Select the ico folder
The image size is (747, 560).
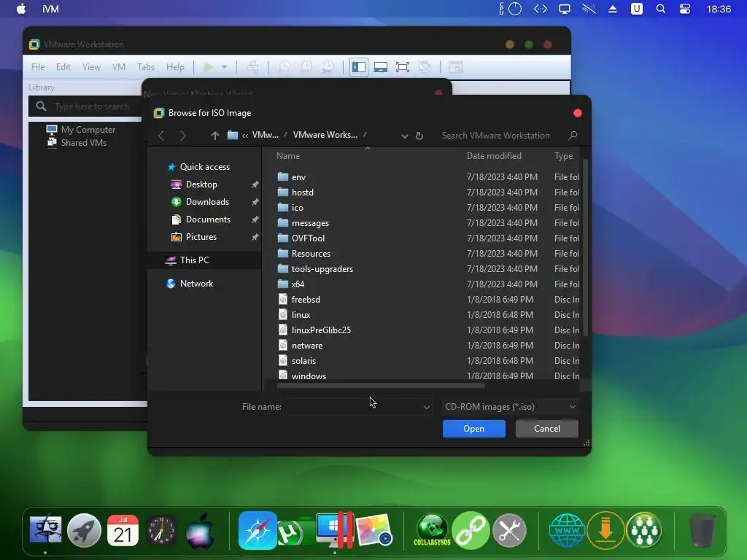click(297, 208)
